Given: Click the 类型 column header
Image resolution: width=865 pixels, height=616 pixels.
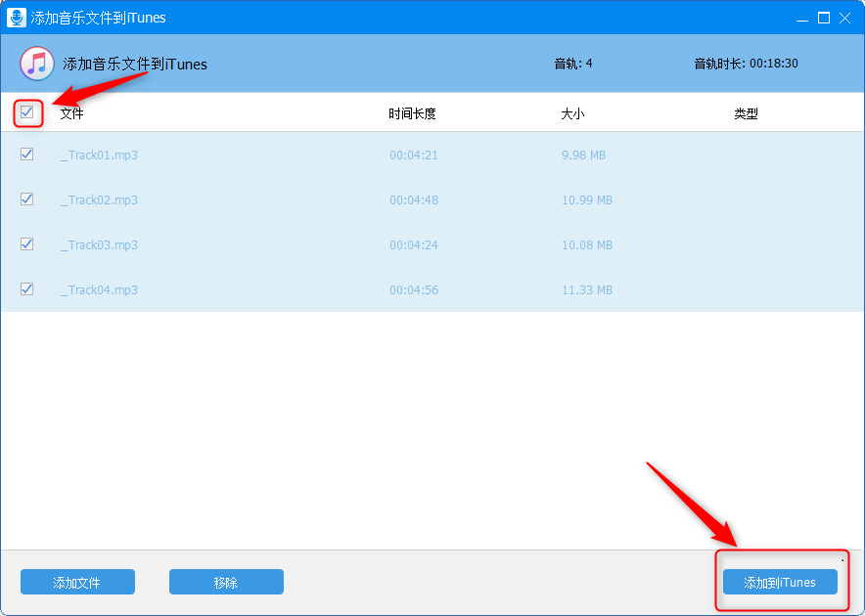Looking at the screenshot, I should point(746,113).
